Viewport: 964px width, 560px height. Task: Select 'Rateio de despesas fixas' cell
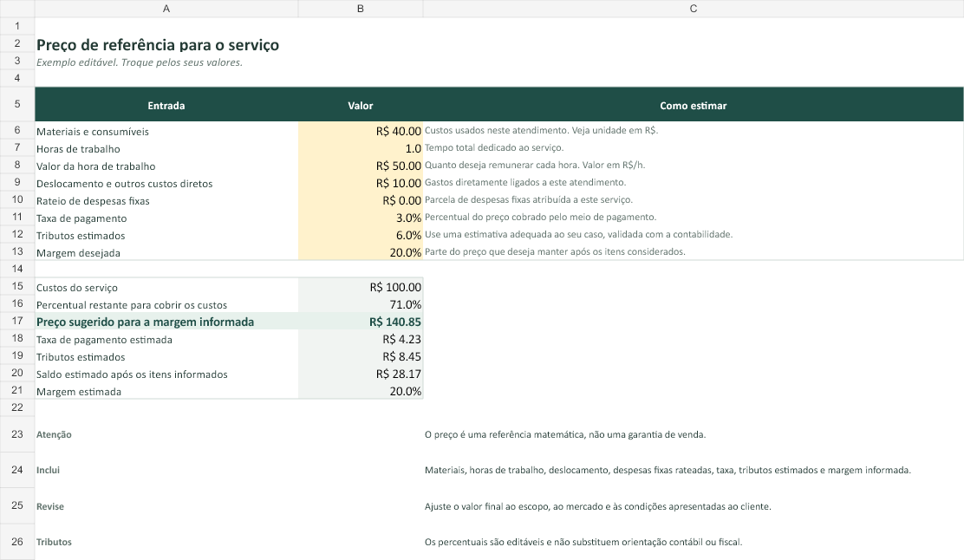pos(166,199)
